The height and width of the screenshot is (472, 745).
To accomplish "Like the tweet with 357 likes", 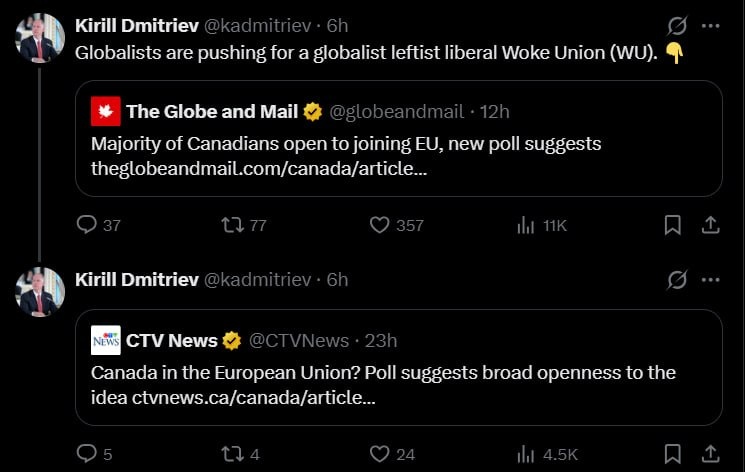I will coord(379,225).
